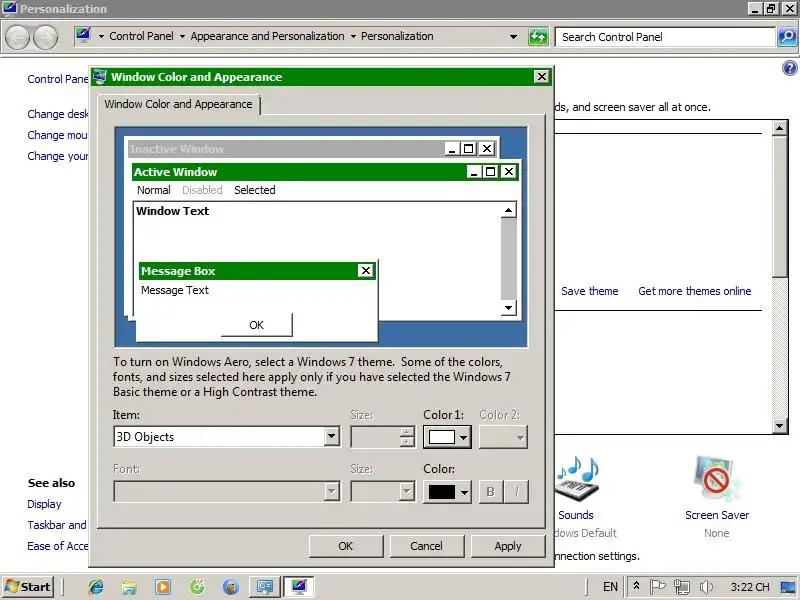
Task: Open the Sounds piano icon
Action: 578,479
